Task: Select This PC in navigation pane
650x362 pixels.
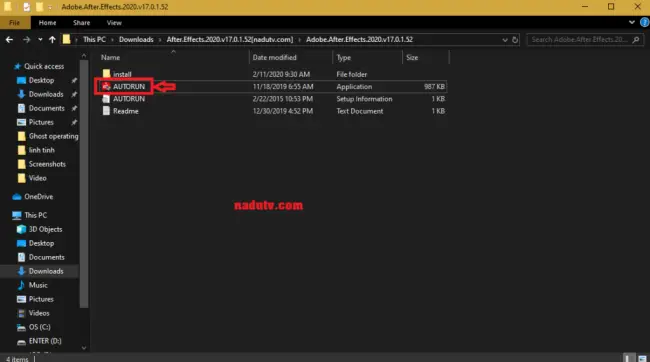Action: point(35,215)
